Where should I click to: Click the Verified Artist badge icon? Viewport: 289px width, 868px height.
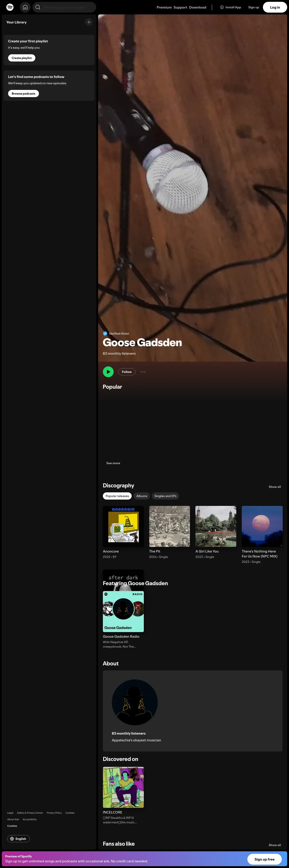[105, 333]
